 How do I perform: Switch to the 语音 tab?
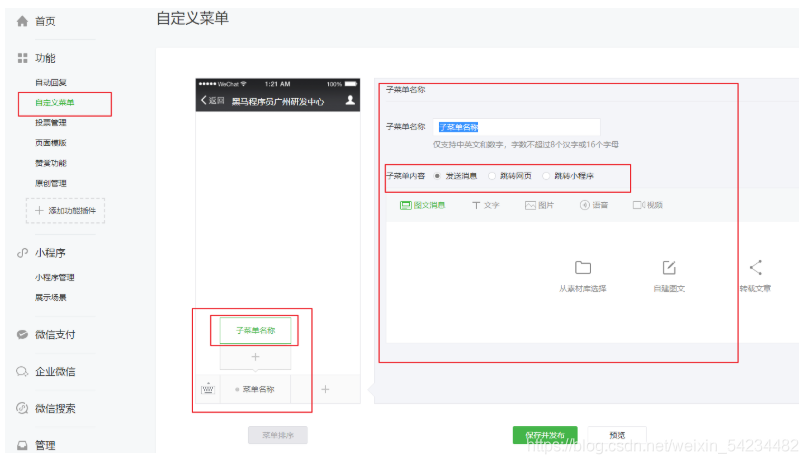coord(594,205)
